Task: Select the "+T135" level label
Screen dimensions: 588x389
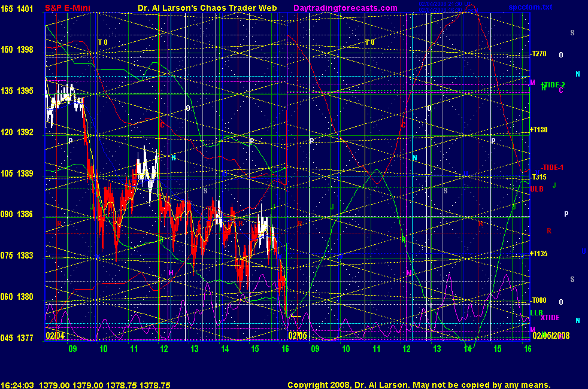Action: 538,254
